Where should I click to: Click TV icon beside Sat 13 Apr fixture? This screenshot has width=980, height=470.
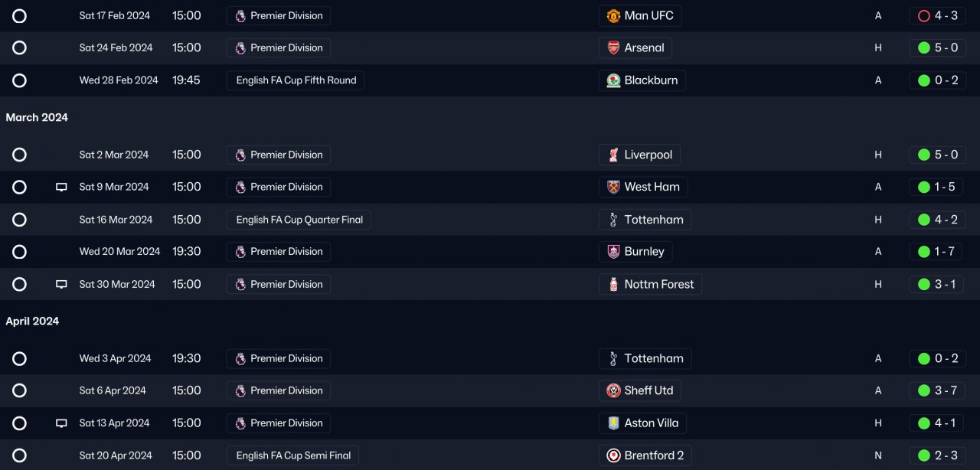click(x=61, y=423)
